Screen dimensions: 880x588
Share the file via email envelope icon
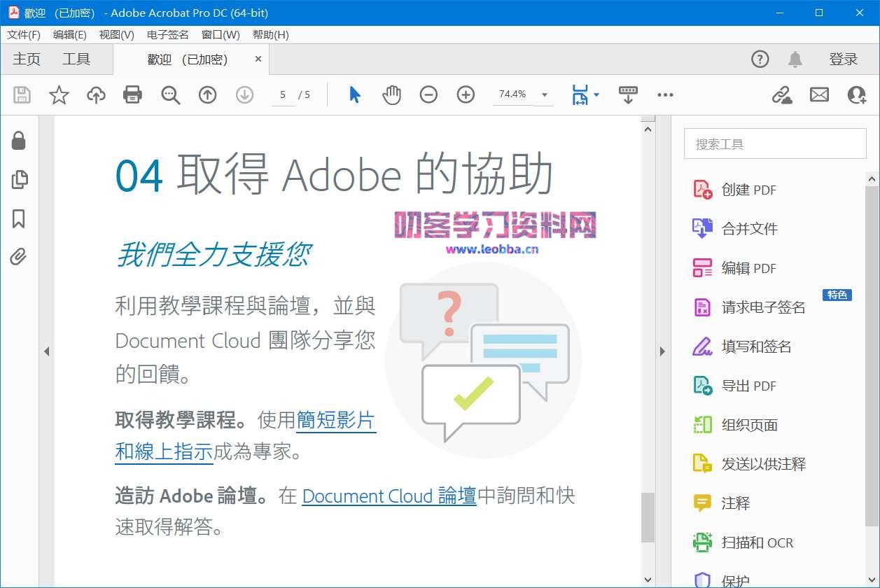click(x=819, y=94)
